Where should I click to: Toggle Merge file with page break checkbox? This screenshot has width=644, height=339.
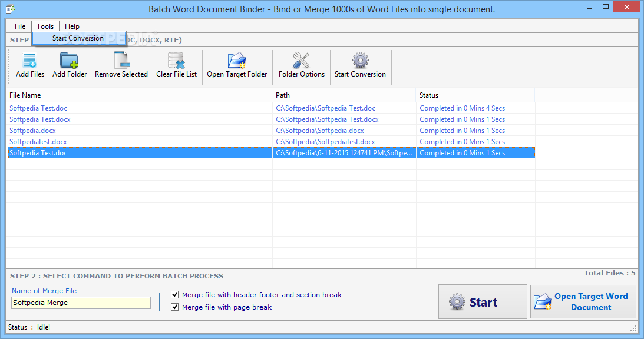pyautogui.click(x=174, y=307)
